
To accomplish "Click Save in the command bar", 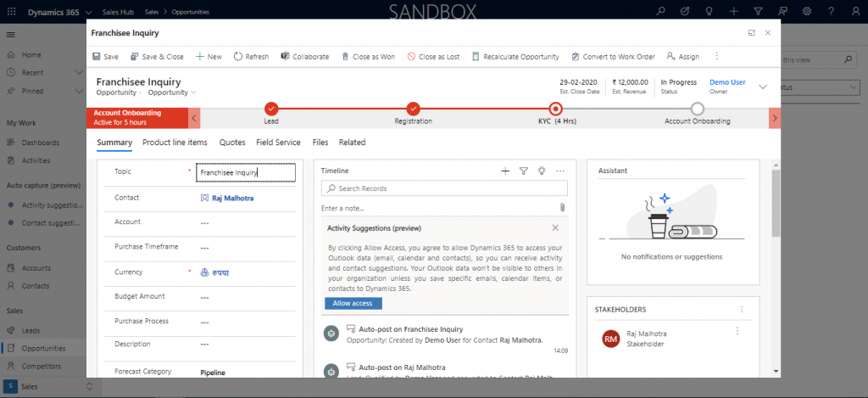I will [x=105, y=57].
